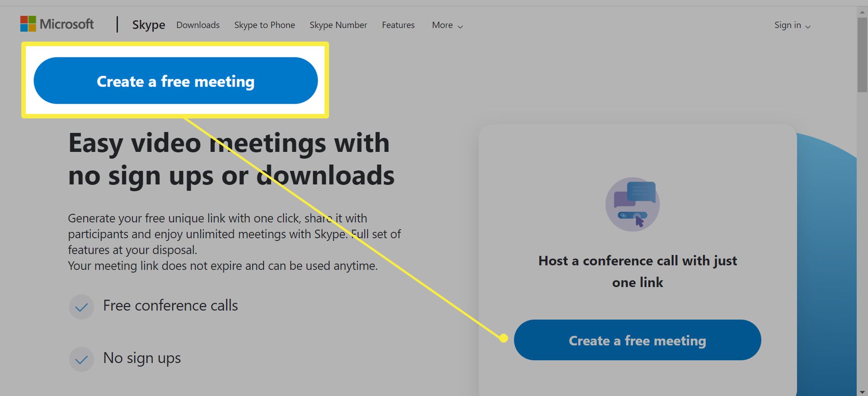Click checkmark icon beside Free conference calls
This screenshot has width=868, height=396.
(x=81, y=307)
